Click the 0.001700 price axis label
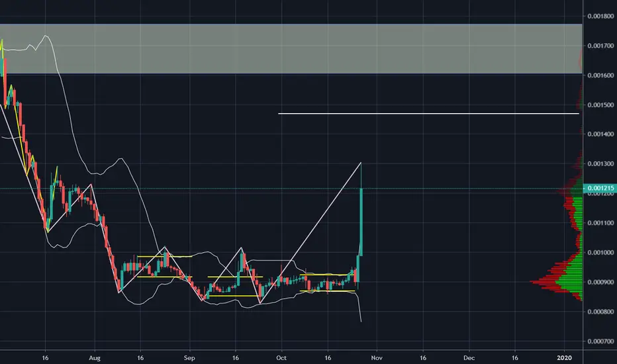This screenshot has height=364, width=617. point(600,46)
